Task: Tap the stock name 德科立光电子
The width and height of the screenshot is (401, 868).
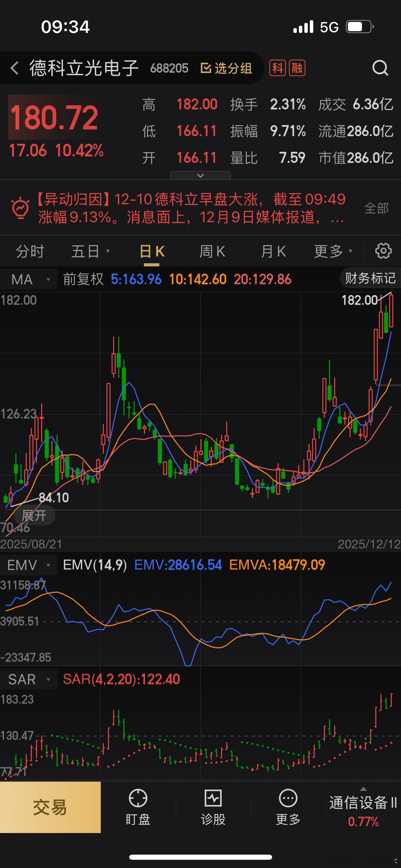Action: tap(84, 68)
